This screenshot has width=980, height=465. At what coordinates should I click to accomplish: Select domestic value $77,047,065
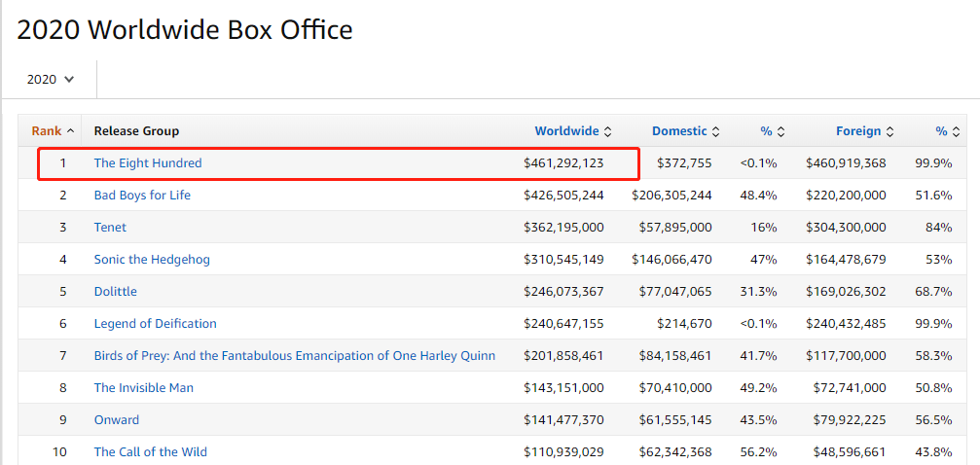tap(675, 291)
